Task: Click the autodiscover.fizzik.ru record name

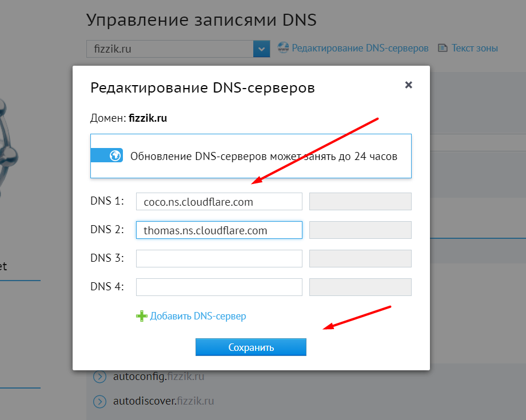Action: [x=164, y=401]
